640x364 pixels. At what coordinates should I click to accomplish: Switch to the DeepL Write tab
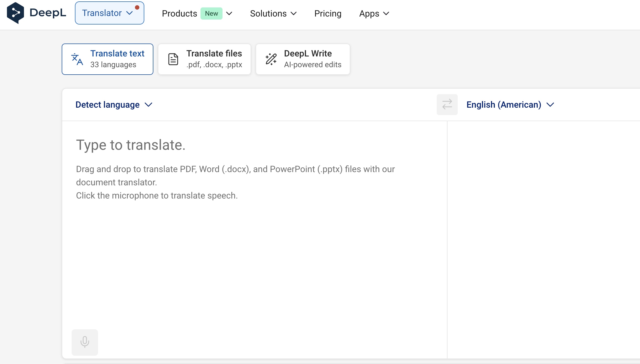click(303, 59)
